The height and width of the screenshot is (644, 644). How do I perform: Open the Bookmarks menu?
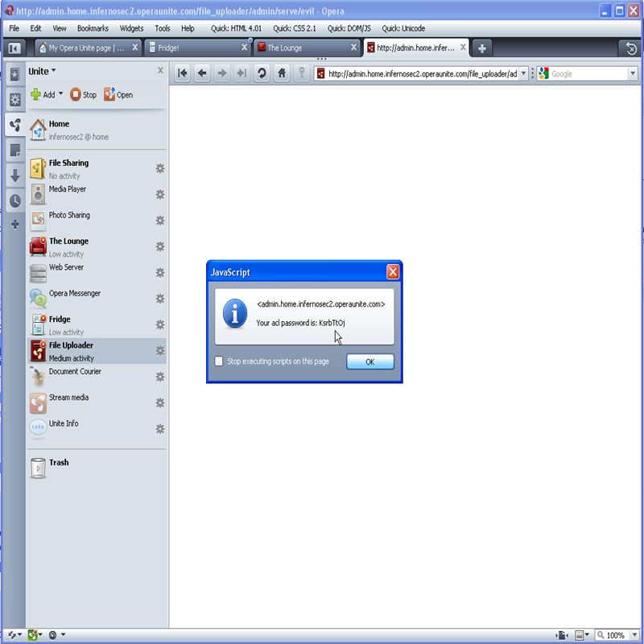[93, 28]
